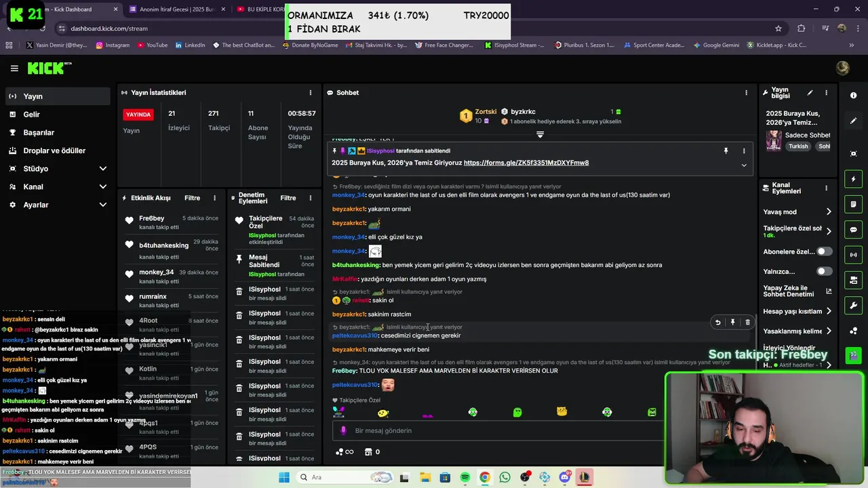Click the wrench icon in right toolbar

coord(853,305)
